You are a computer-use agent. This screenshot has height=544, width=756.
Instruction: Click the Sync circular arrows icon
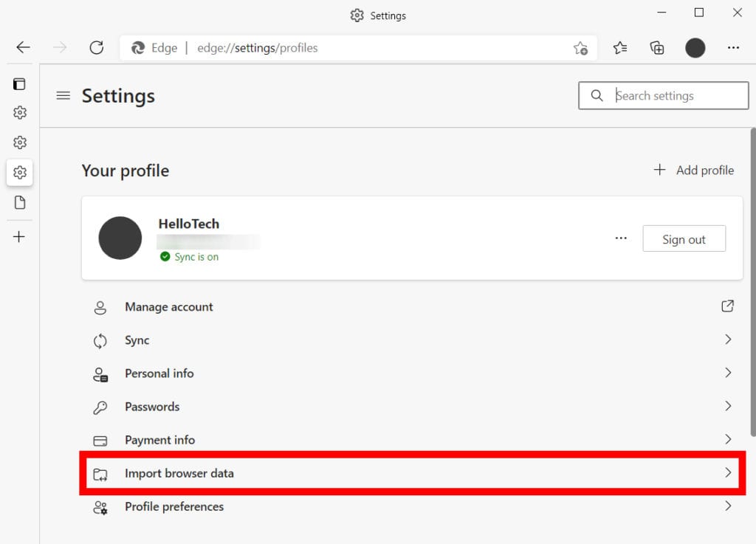coord(100,341)
